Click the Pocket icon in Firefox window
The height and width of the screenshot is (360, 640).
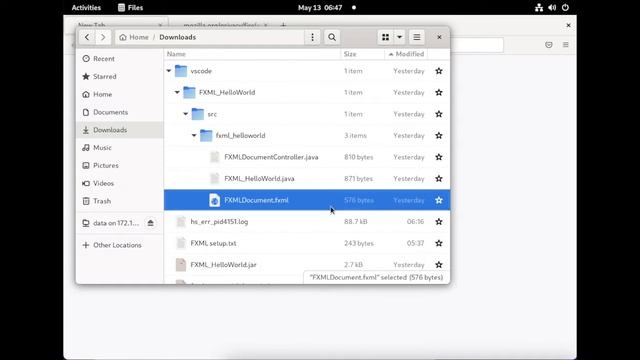pos(549,45)
